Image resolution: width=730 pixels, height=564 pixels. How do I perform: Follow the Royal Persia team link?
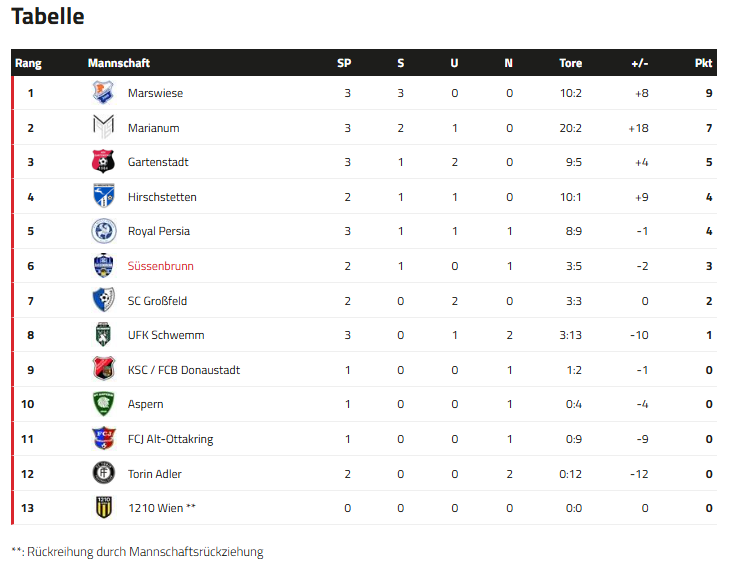[159, 231]
